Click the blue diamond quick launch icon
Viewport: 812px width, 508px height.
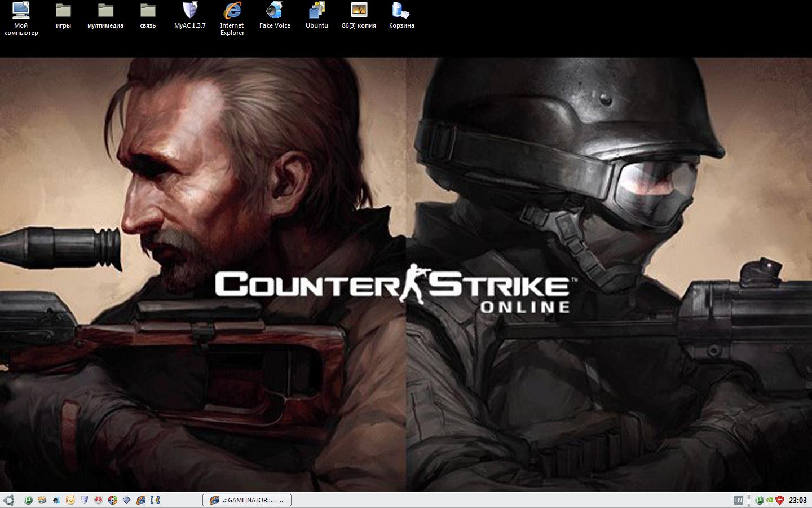click(x=127, y=500)
